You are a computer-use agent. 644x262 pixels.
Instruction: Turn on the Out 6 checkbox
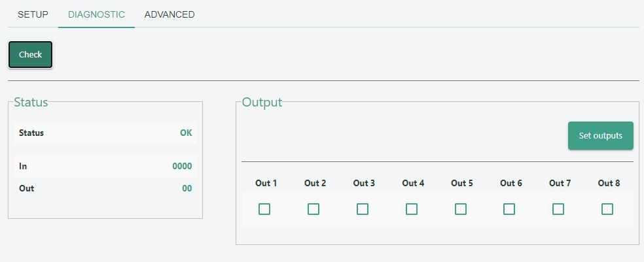(509, 209)
